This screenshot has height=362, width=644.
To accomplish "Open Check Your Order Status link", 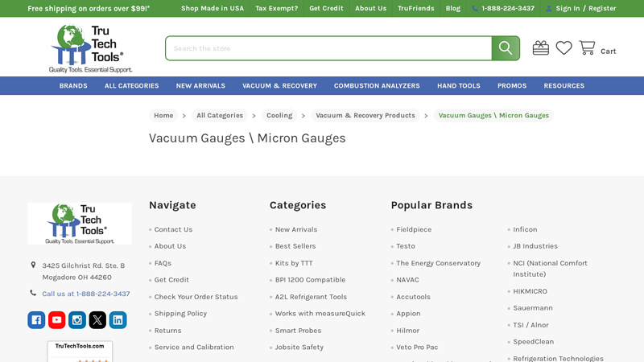I will point(196,297).
